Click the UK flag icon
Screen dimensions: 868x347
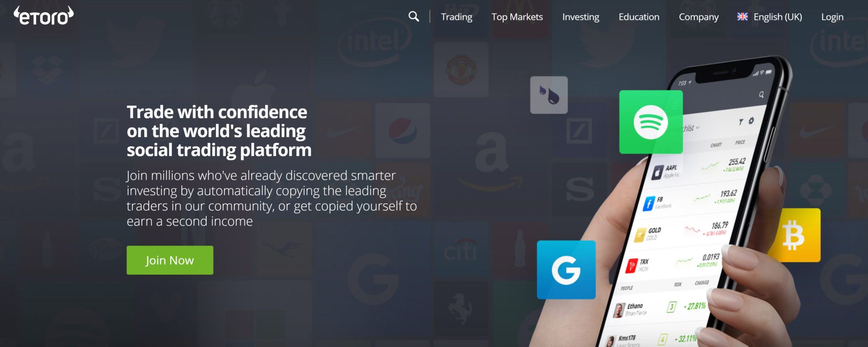click(x=742, y=17)
